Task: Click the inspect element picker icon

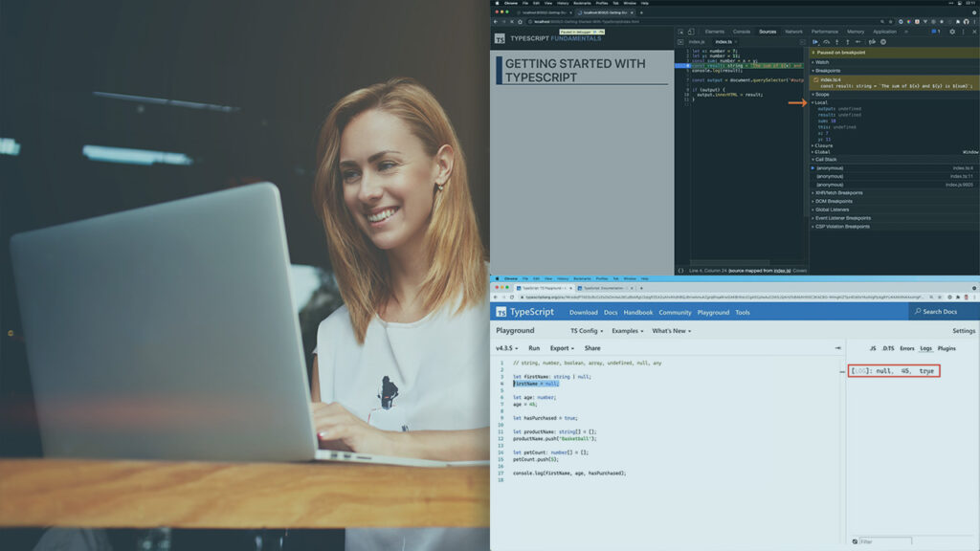Action: pyautogui.click(x=680, y=32)
